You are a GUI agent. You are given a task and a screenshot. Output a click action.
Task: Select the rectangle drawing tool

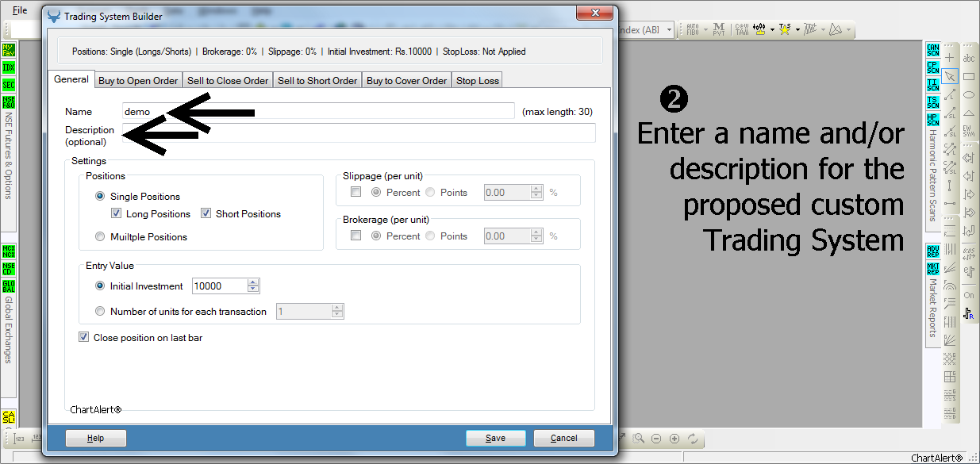[x=969, y=76]
